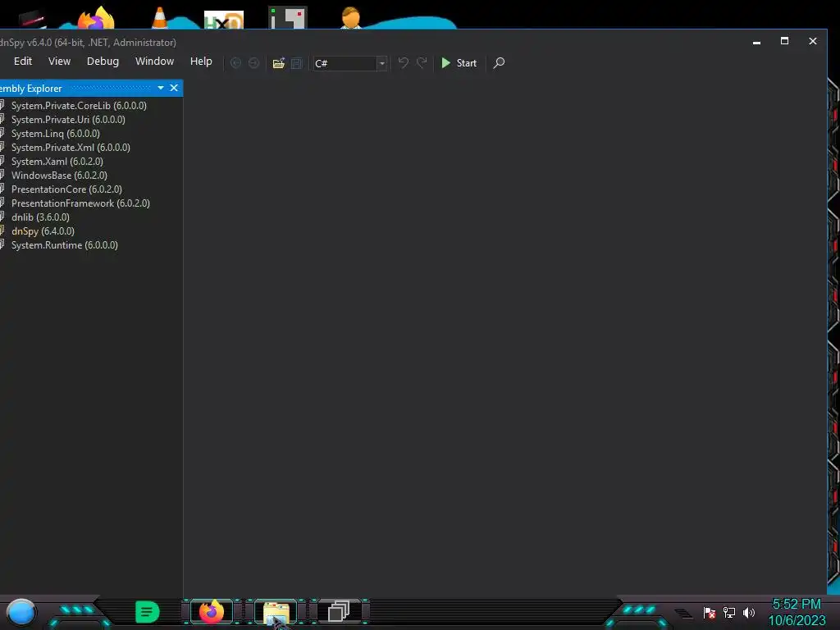Switch to Firefox from the taskbar
840x630 pixels.
point(212,612)
